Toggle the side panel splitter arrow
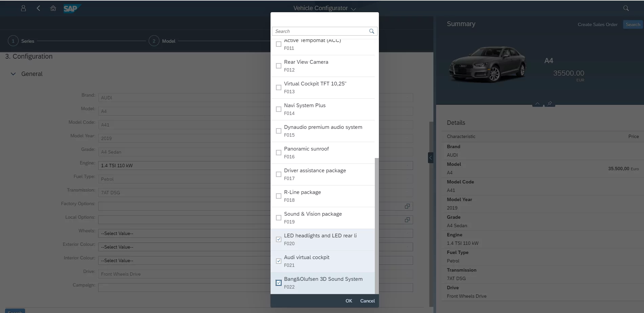644x313 pixels. click(x=431, y=158)
